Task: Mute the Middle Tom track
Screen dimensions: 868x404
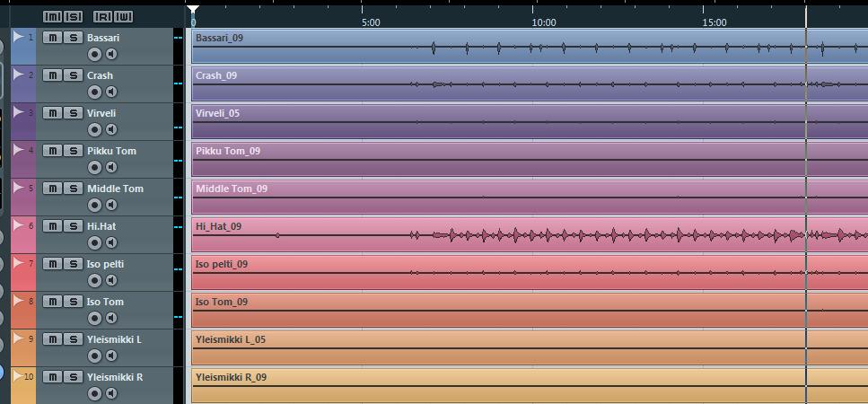Action: point(53,189)
